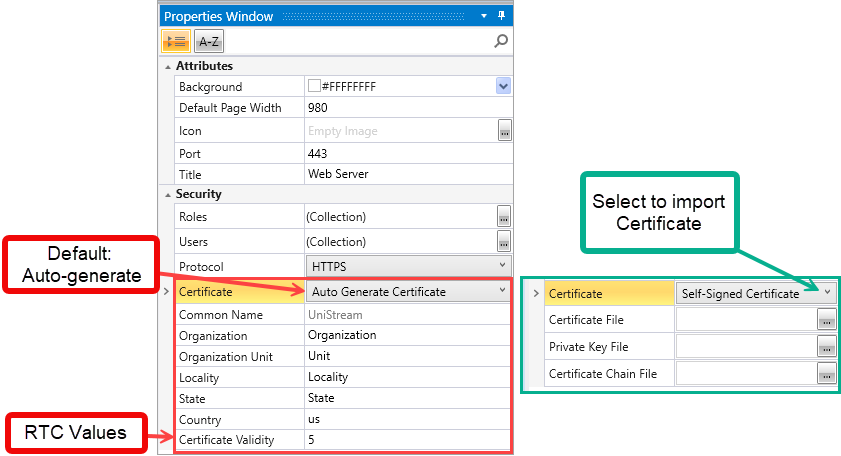Open the Roles collection editor button
This screenshot has height=456, width=841.
[x=504, y=217]
